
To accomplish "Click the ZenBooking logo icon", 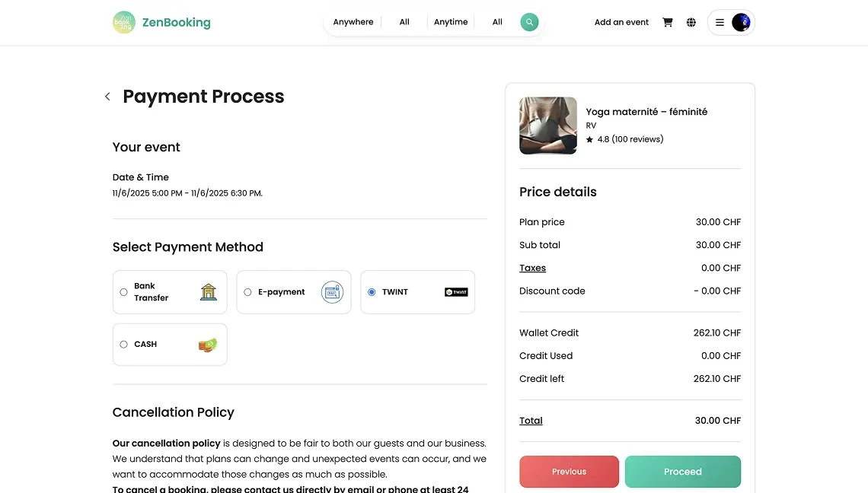I will (124, 22).
